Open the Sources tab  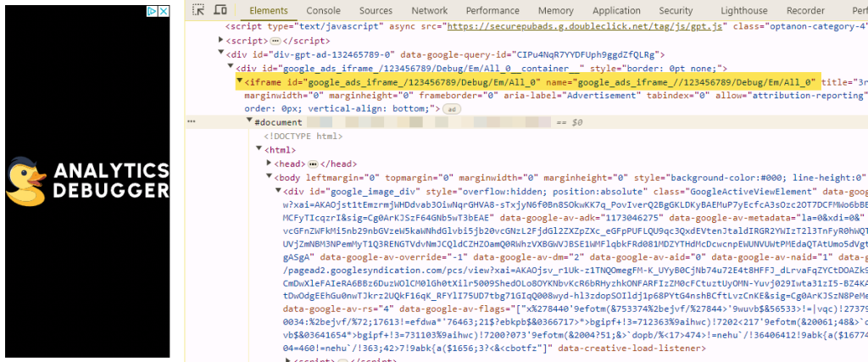coord(376,10)
